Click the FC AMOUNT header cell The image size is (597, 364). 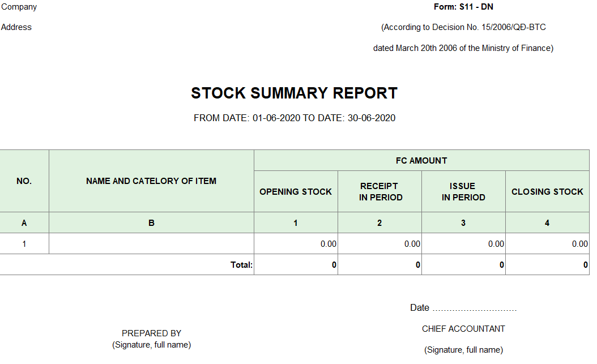click(x=421, y=161)
